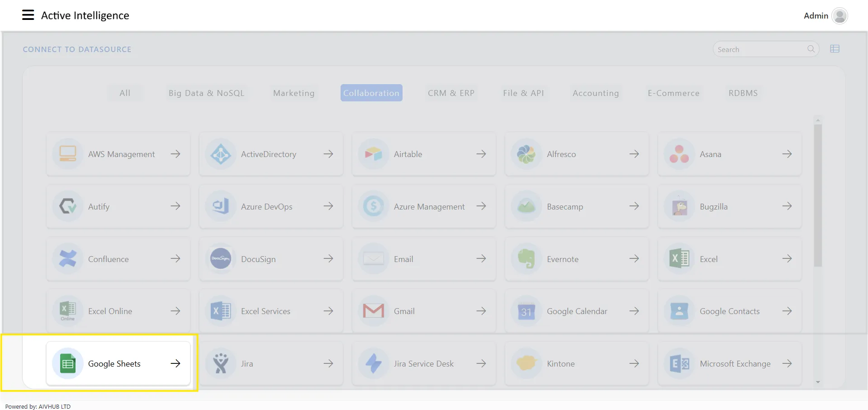Click the Kintone label

pos(561,364)
